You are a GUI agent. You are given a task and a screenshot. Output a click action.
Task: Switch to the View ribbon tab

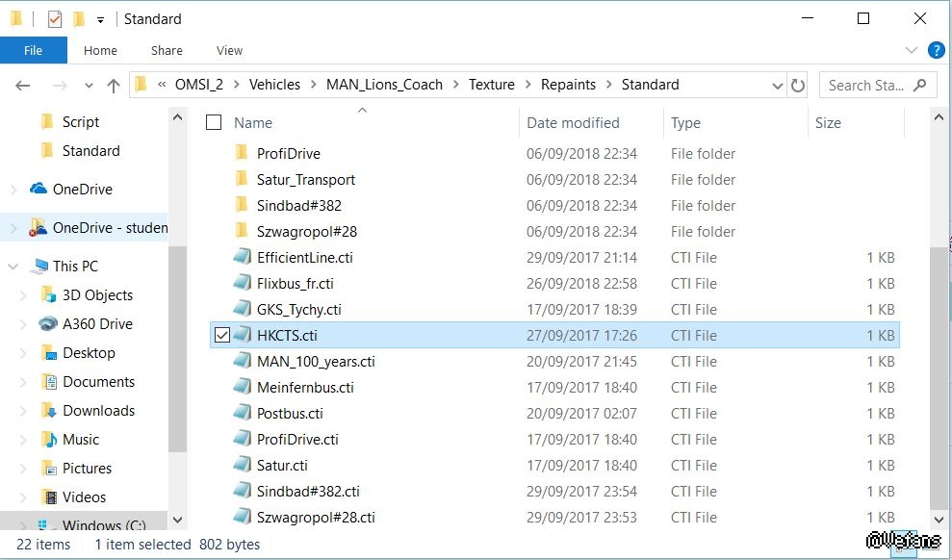click(229, 50)
